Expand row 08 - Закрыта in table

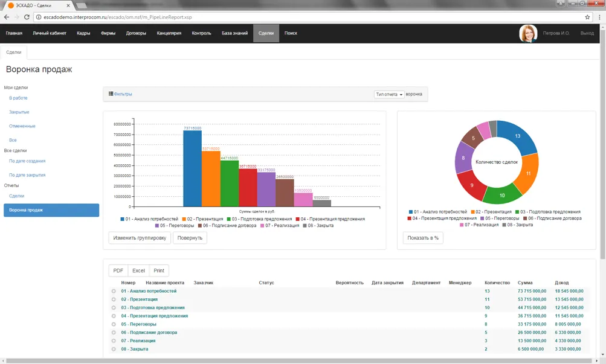point(114,349)
